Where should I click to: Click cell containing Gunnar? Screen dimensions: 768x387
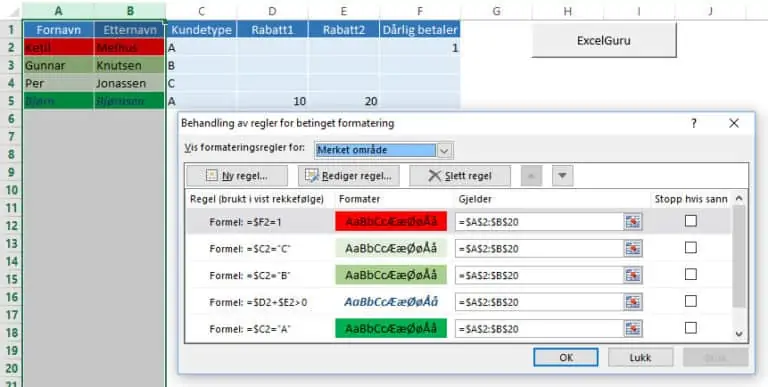point(58,65)
